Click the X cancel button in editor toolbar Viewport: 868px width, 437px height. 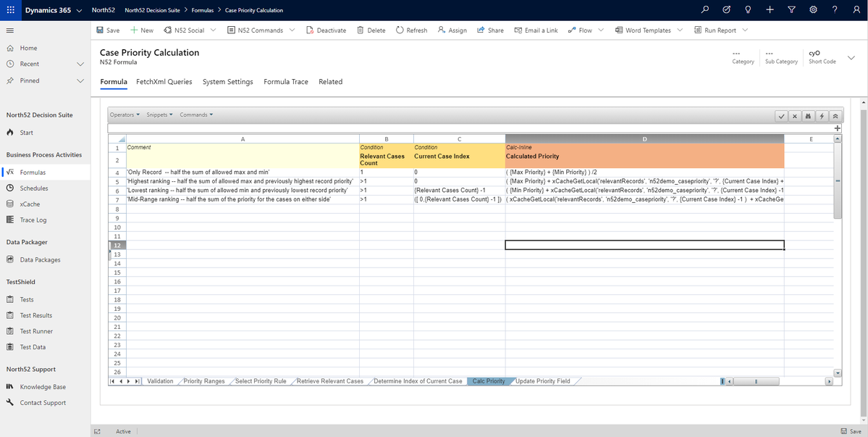pyautogui.click(x=794, y=116)
